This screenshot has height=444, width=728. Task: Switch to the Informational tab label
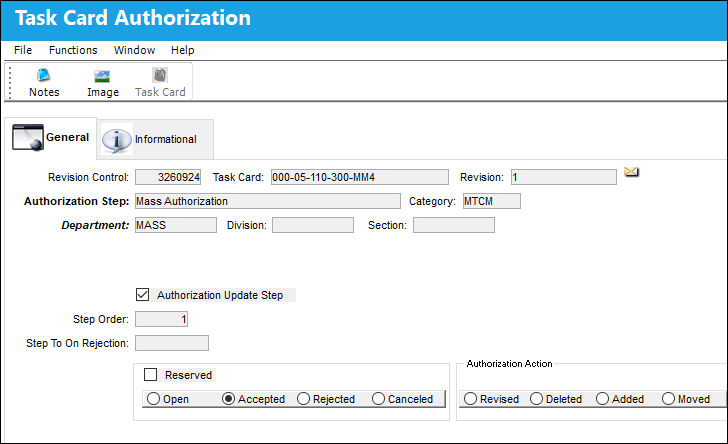[x=165, y=139]
